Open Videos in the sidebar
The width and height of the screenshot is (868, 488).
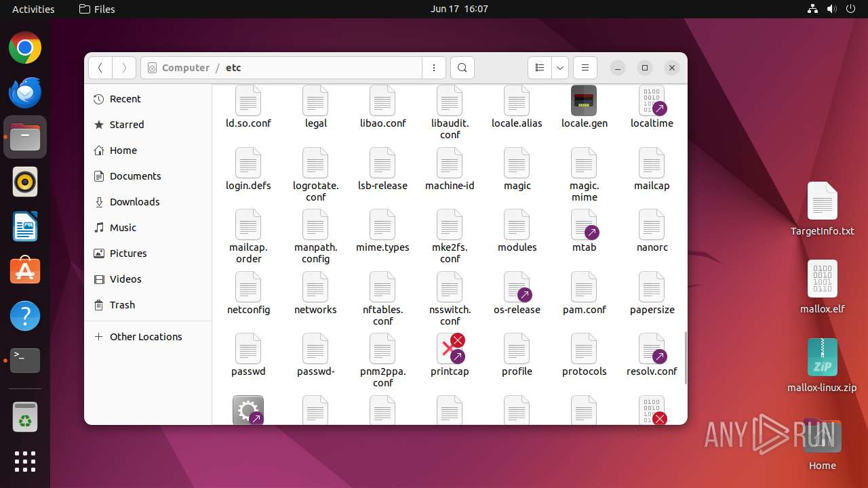[x=148, y=279]
